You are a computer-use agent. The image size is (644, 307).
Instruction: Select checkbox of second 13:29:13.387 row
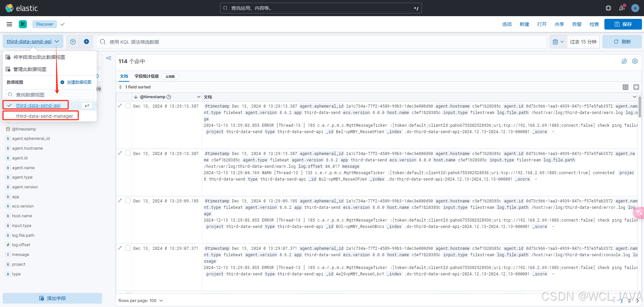pos(128,153)
